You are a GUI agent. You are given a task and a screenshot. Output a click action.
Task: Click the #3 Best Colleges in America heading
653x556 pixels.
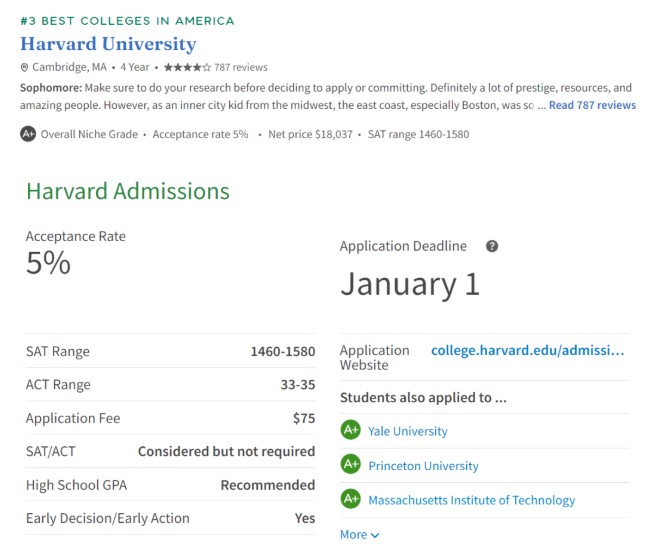click(x=127, y=21)
